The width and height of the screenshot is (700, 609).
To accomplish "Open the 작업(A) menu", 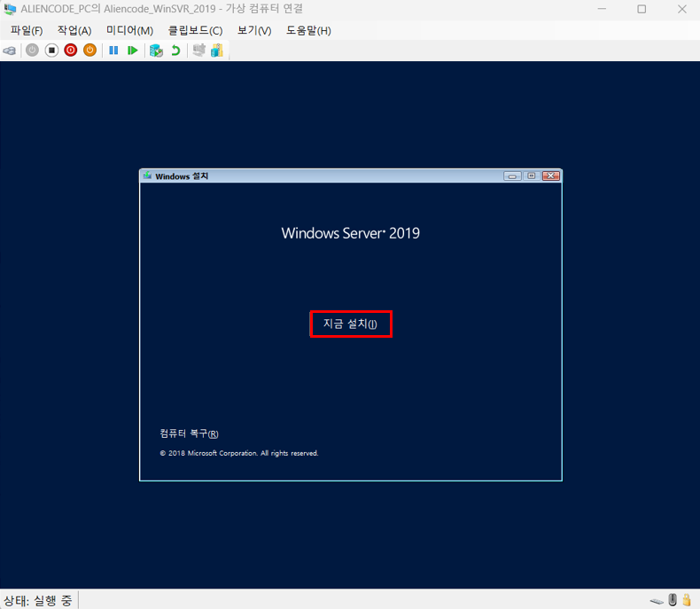I will [x=74, y=30].
